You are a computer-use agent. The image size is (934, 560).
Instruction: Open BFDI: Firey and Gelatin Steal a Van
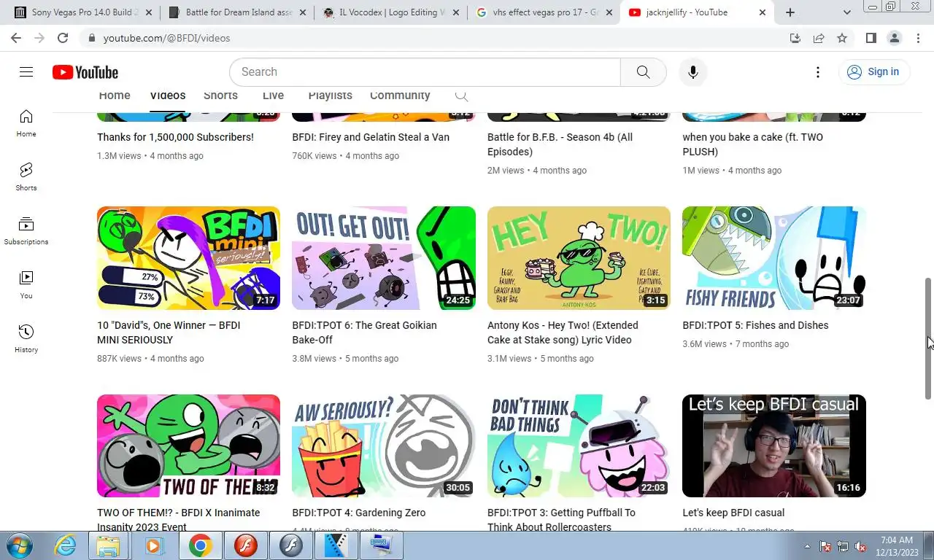371,137
